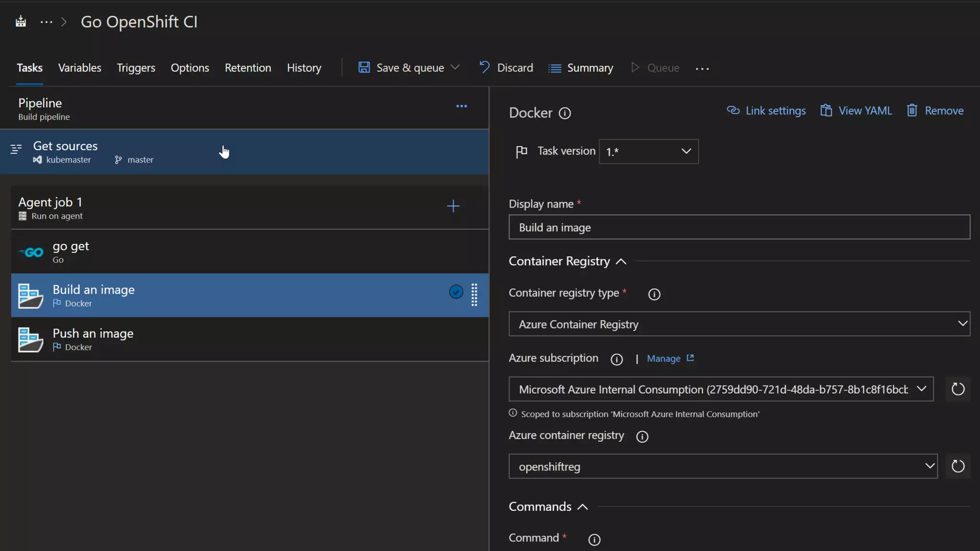Collapse the Commands section
The height and width of the screenshot is (551, 980).
582,507
